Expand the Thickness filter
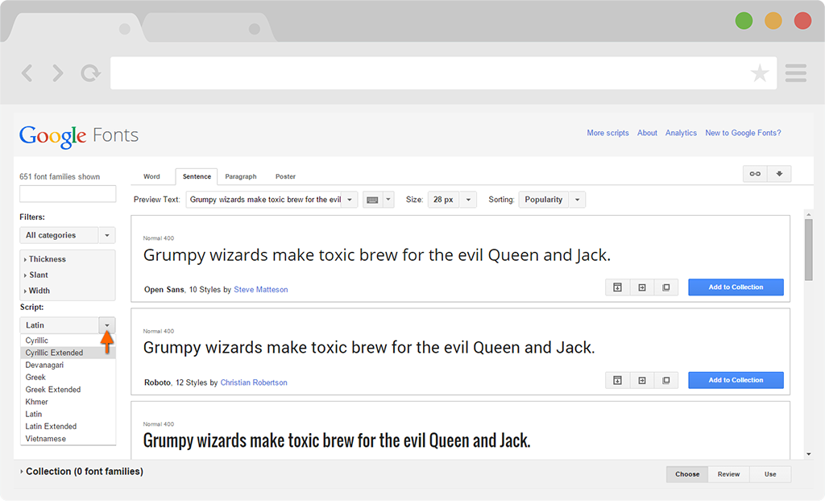Viewport: 825px width, 504px height. [x=45, y=259]
